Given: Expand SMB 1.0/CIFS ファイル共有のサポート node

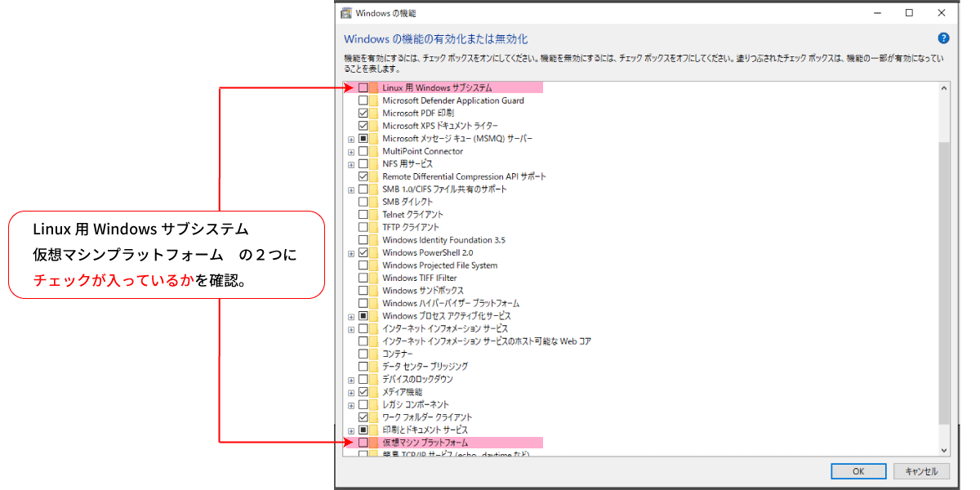Looking at the screenshot, I should (x=351, y=189).
